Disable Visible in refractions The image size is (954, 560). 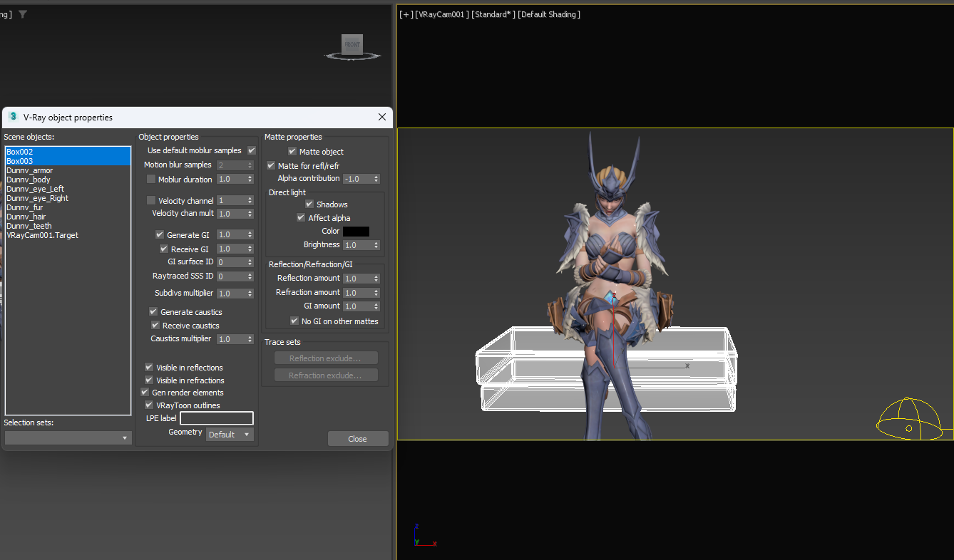[x=149, y=380]
